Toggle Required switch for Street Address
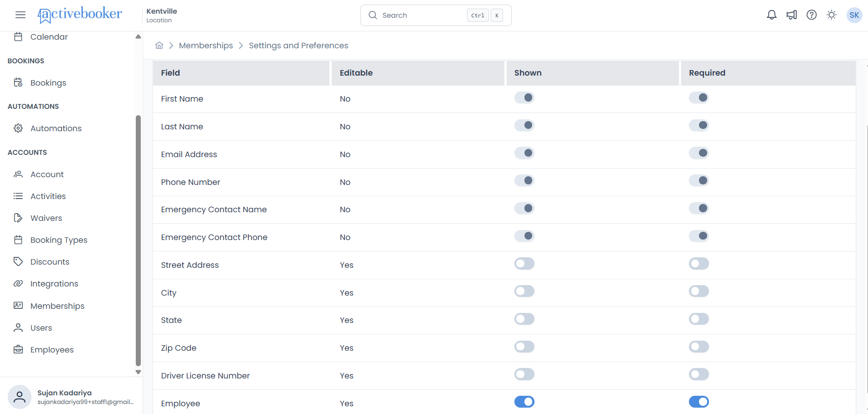The width and height of the screenshot is (868, 414). (699, 264)
